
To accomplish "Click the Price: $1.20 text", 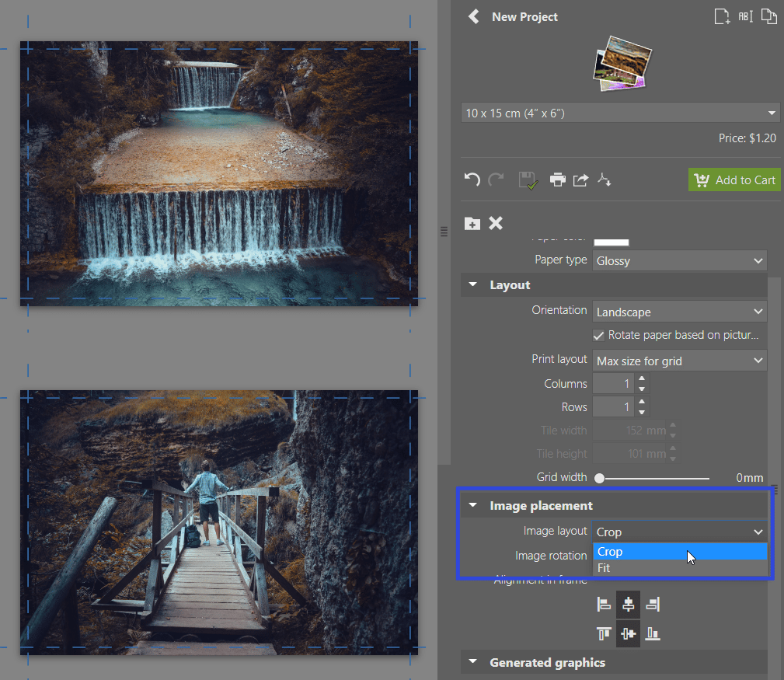I will 747,138.
